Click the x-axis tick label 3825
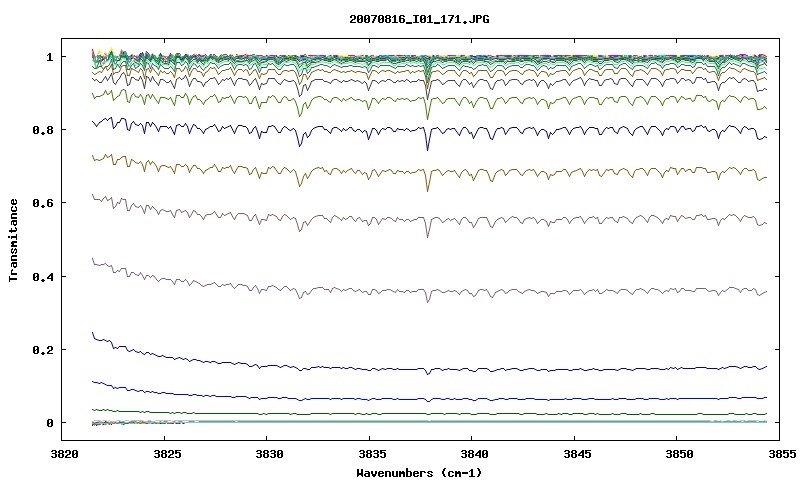This screenshot has width=800, height=480. (x=167, y=454)
